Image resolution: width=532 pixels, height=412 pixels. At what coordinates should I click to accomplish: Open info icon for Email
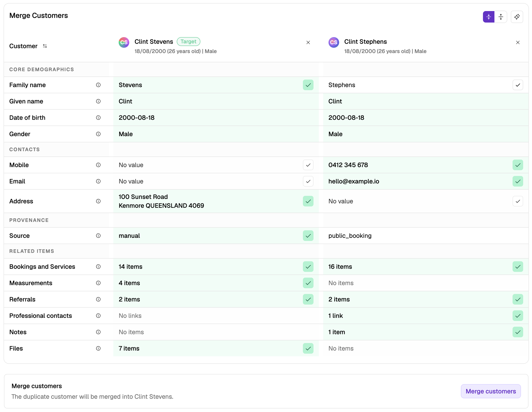[x=98, y=181]
